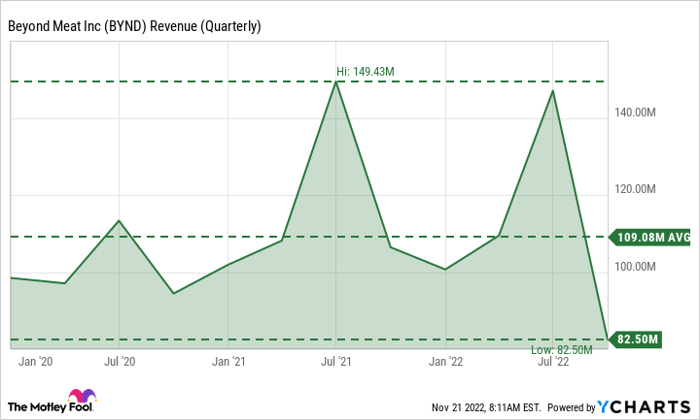700x420 pixels.
Task: Click the 109.08M AVG flag
Action: coord(650,237)
